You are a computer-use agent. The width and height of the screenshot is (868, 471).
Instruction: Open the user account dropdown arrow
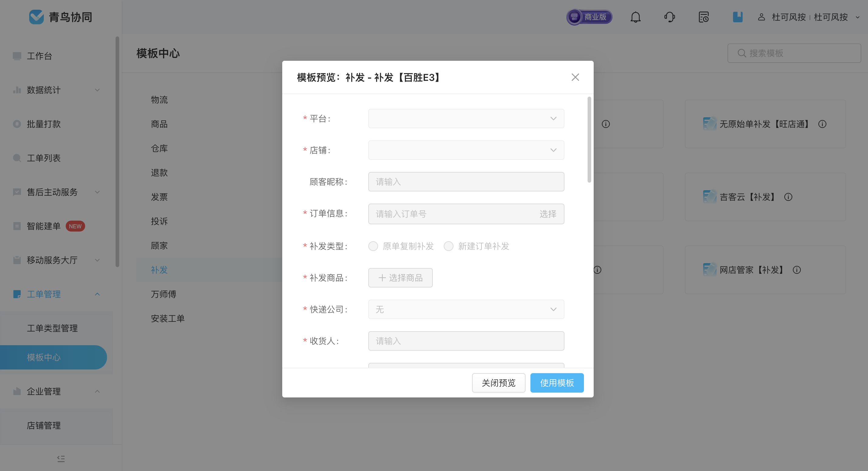click(858, 17)
